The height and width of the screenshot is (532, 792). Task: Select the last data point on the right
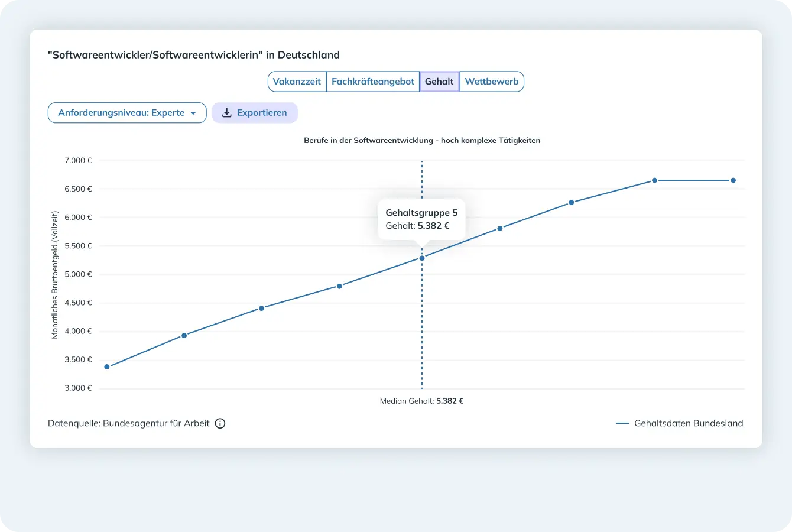(x=733, y=180)
